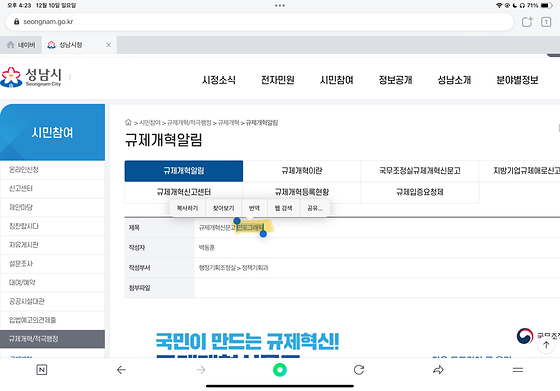Open 설문조사 in the sidebar

(x=52, y=264)
